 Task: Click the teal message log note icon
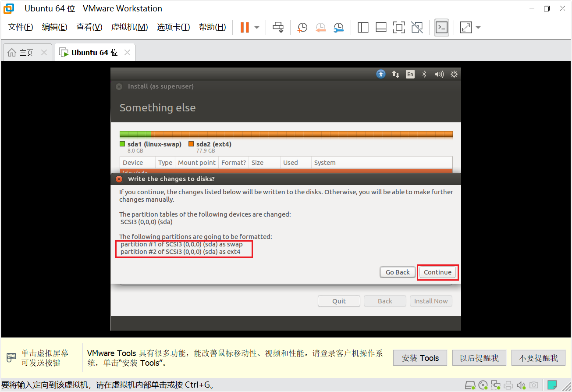(552, 385)
